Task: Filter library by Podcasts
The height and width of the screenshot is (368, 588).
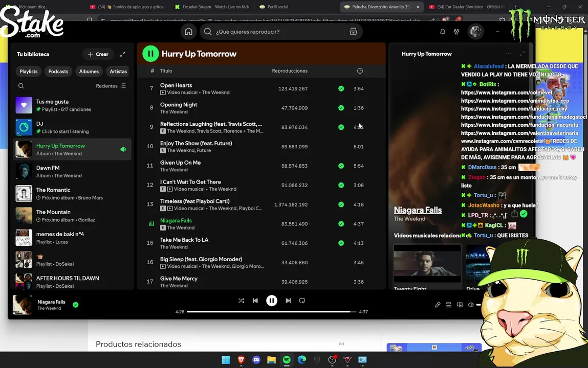Action: coord(58,71)
